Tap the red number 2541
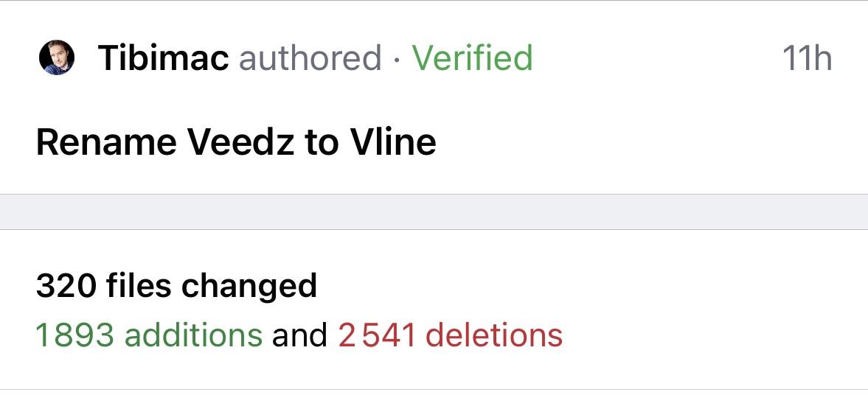The width and height of the screenshot is (868, 395). 377,335
